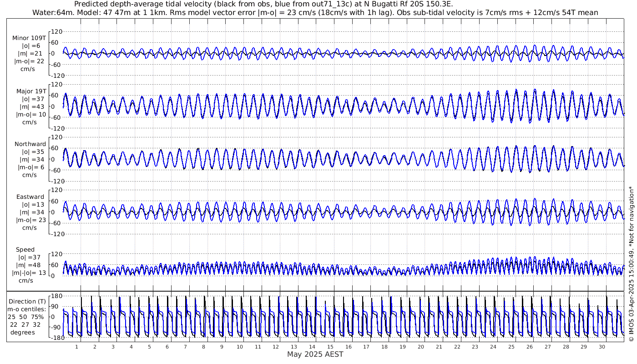637x364 pixels.
Task: Click the "-60" tick on the Eastward axis
Action: pos(56,223)
